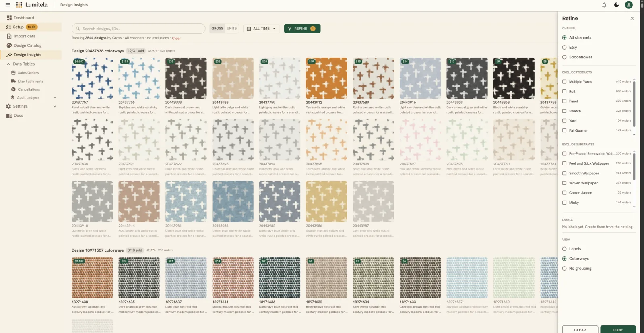Click the Docs book icon
The width and height of the screenshot is (644, 333).
point(9,116)
